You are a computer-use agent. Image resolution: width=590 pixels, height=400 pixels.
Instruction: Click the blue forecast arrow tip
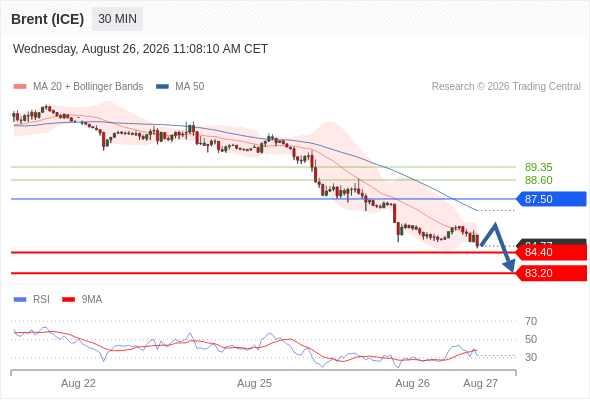(510, 267)
